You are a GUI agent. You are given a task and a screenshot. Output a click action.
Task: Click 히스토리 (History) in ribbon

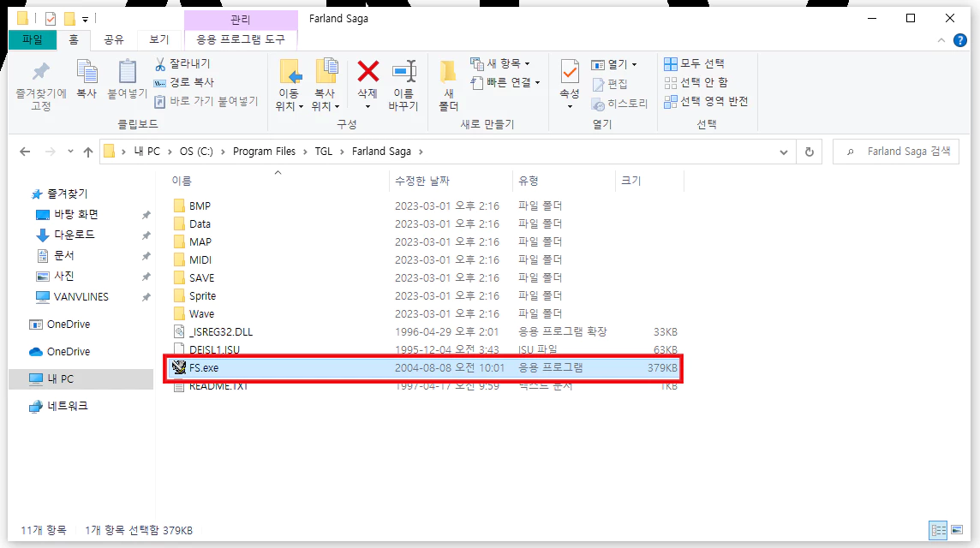620,103
